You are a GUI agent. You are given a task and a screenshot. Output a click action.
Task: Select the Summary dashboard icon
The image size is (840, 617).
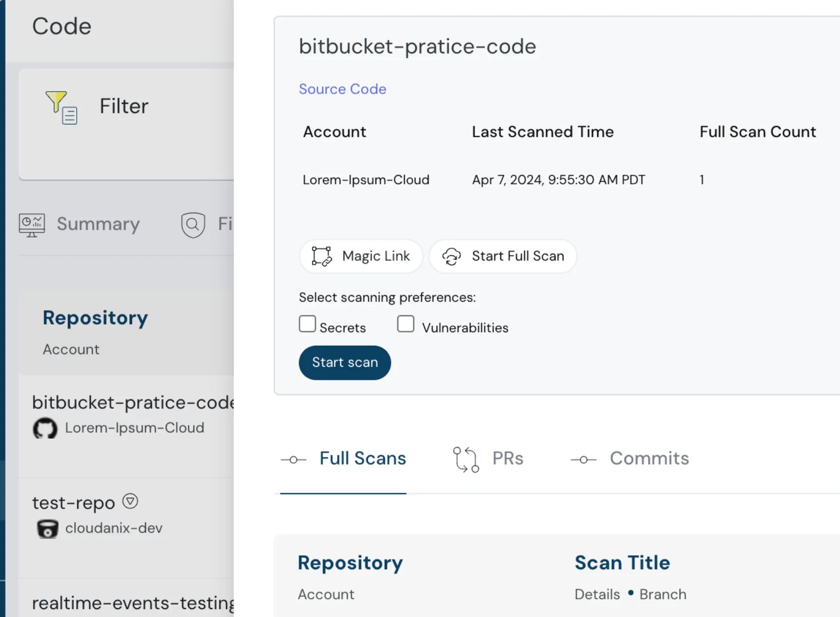point(31,224)
